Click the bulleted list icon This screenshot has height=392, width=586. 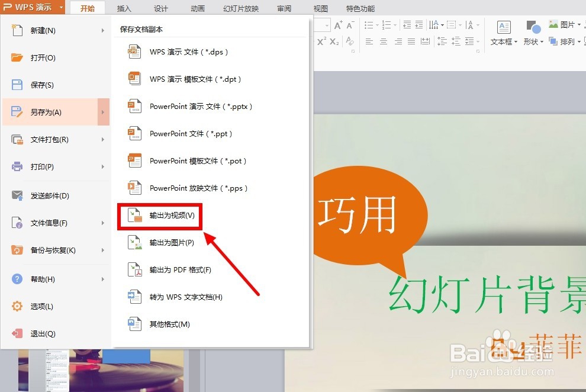tap(369, 25)
